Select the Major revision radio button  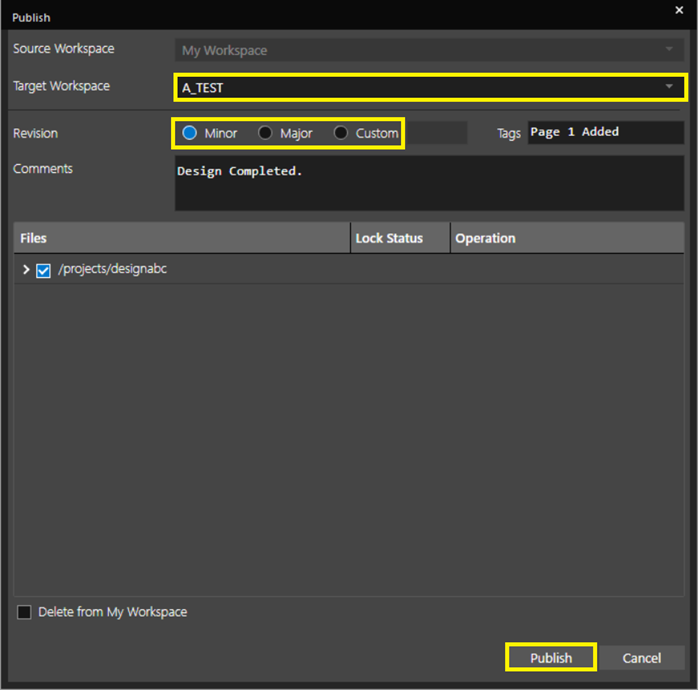[x=265, y=133]
